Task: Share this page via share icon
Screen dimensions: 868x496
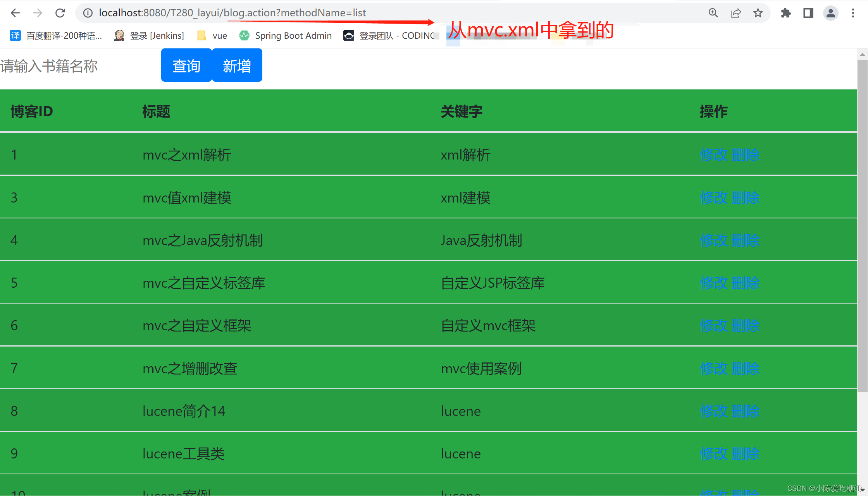Action: (x=735, y=13)
